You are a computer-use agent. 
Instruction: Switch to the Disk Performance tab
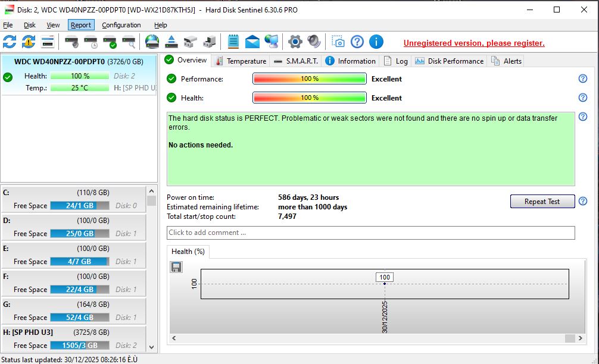tap(450, 61)
